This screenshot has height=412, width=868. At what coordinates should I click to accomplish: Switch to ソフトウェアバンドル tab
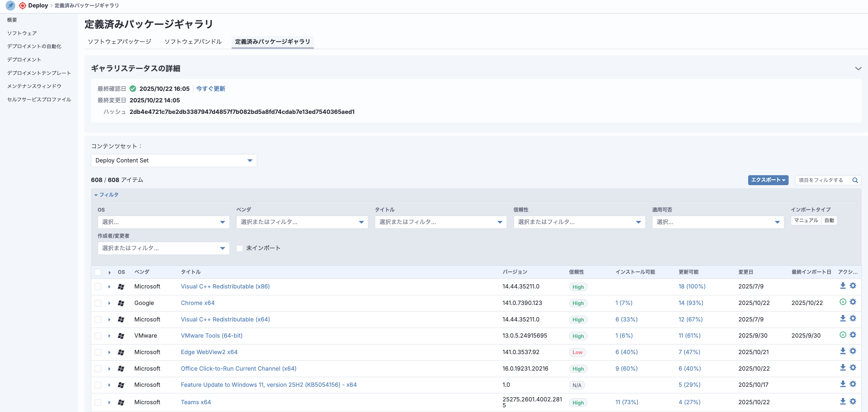[x=193, y=42]
